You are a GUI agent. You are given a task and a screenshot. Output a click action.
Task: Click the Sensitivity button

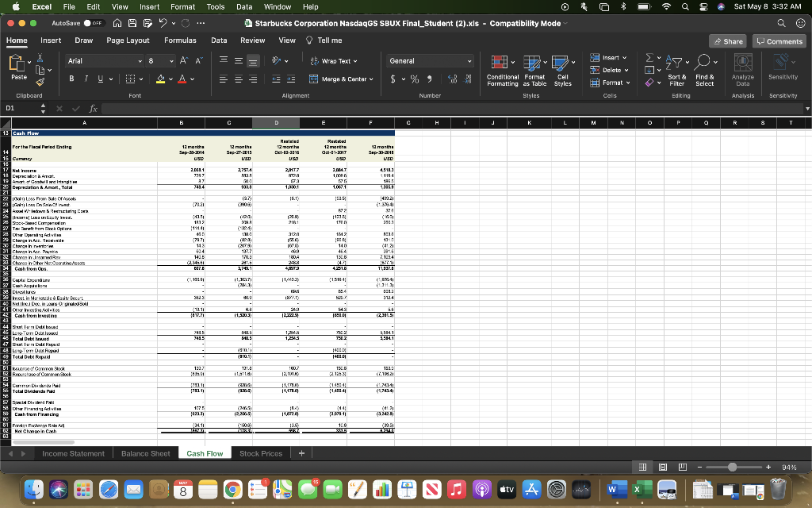point(783,67)
